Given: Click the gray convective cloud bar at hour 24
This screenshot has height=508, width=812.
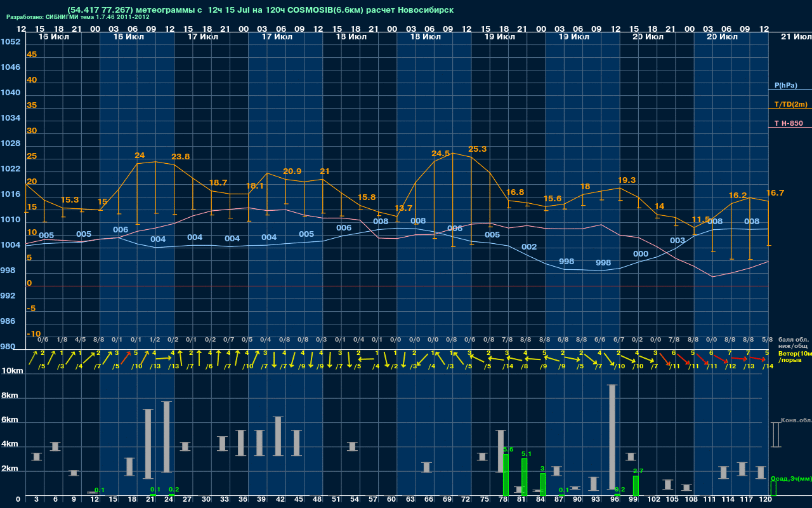Looking at the screenshot, I should coord(167,437).
